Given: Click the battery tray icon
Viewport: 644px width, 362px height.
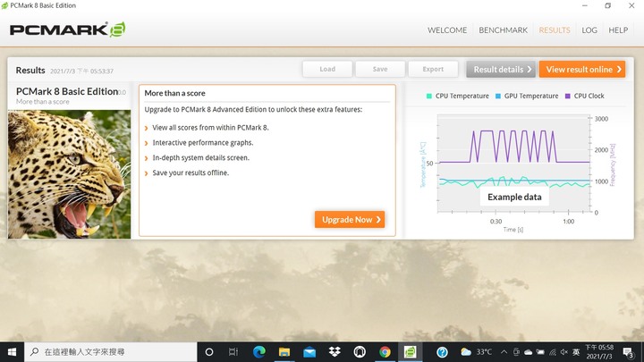Looking at the screenshot, I should pos(540,352).
